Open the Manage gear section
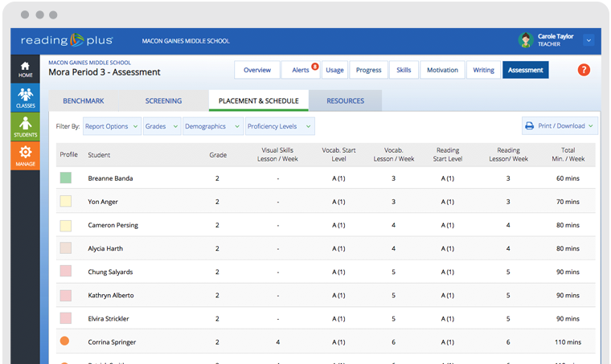The image size is (611, 364). pos(25,155)
